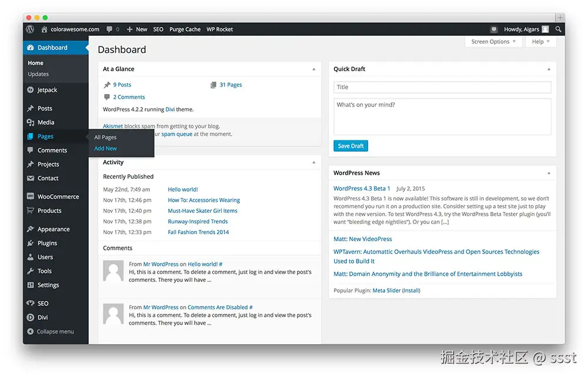The height and width of the screenshot is (377, 588).
Task: Click the avatar of the Hello world! comment
Action: point(113,271)
